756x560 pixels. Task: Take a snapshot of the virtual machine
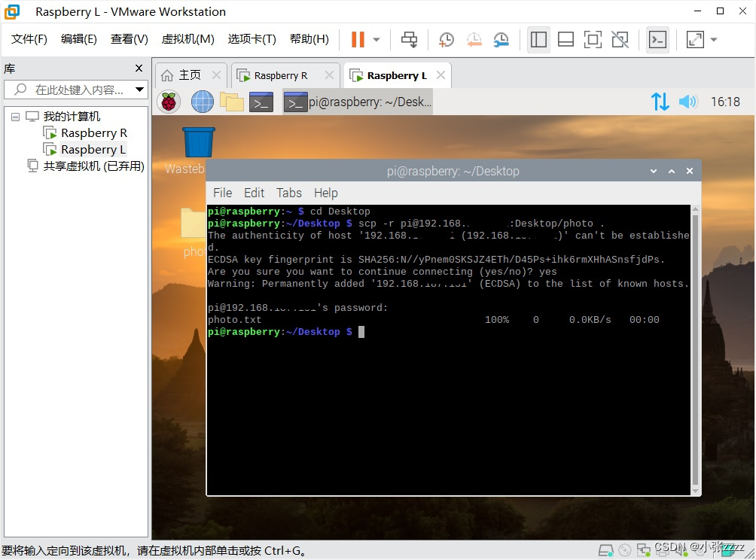pos(446,39)
